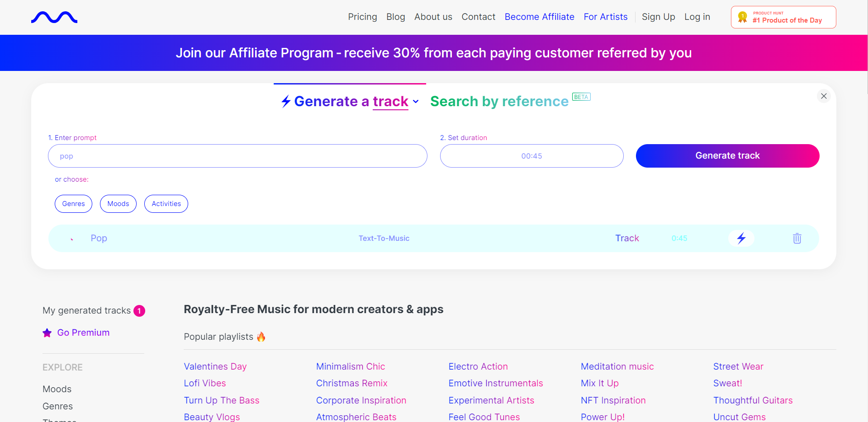Click the loading spinner on Pop track

(x=72, y=239)
